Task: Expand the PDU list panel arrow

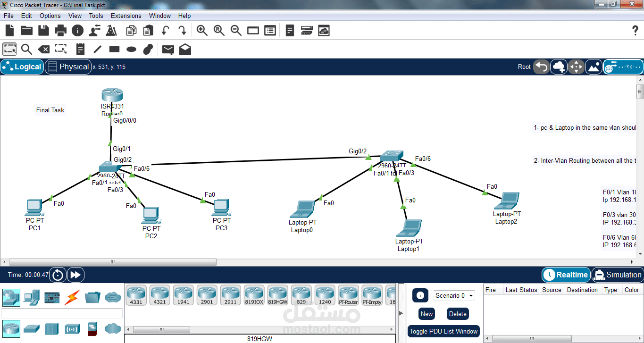Action: [401, 313]
